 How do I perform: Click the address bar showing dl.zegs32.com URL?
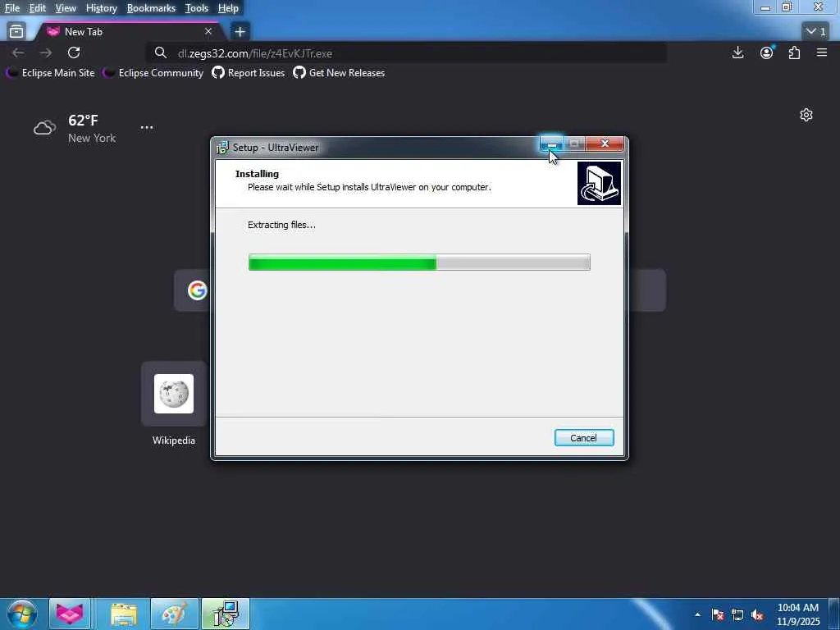[407, 53]
